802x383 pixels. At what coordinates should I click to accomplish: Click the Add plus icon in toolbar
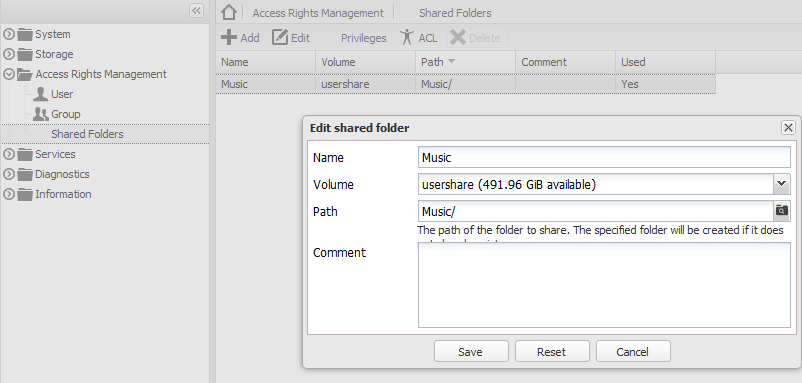coord(229,37)
